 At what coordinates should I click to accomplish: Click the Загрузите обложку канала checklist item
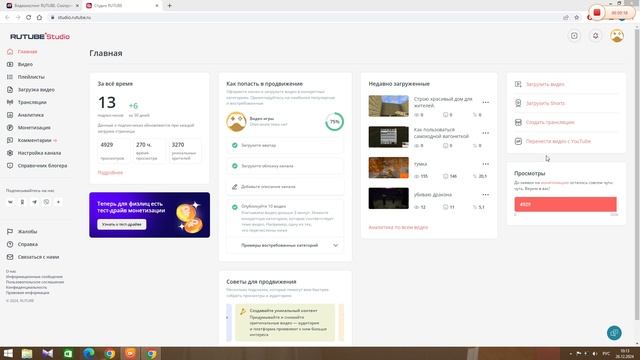pos(285,166)
